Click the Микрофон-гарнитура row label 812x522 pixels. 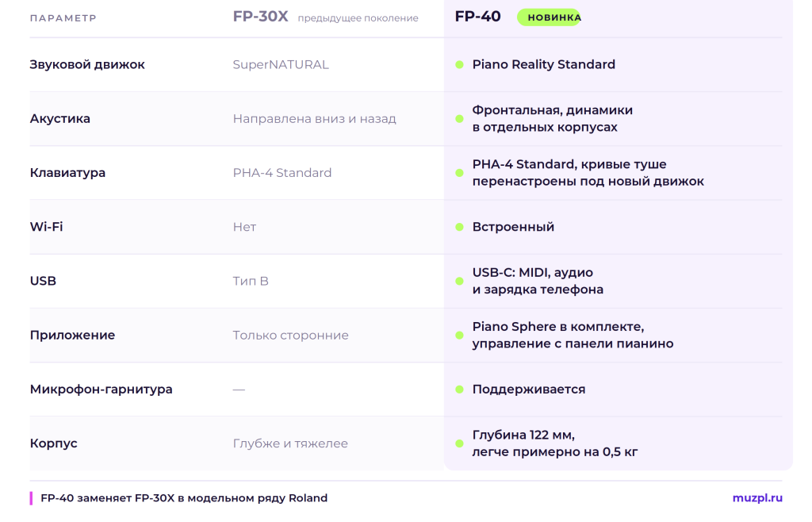point(101,389)
